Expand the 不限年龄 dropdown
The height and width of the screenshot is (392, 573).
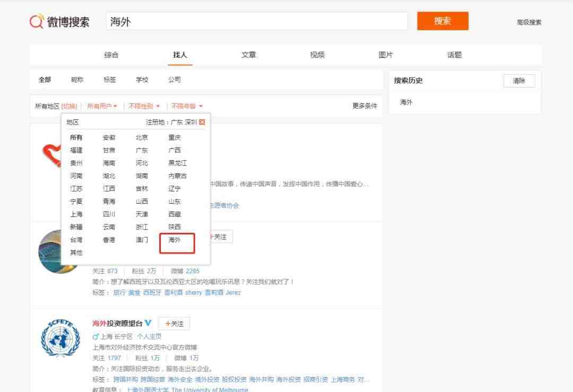pos(187,106)
